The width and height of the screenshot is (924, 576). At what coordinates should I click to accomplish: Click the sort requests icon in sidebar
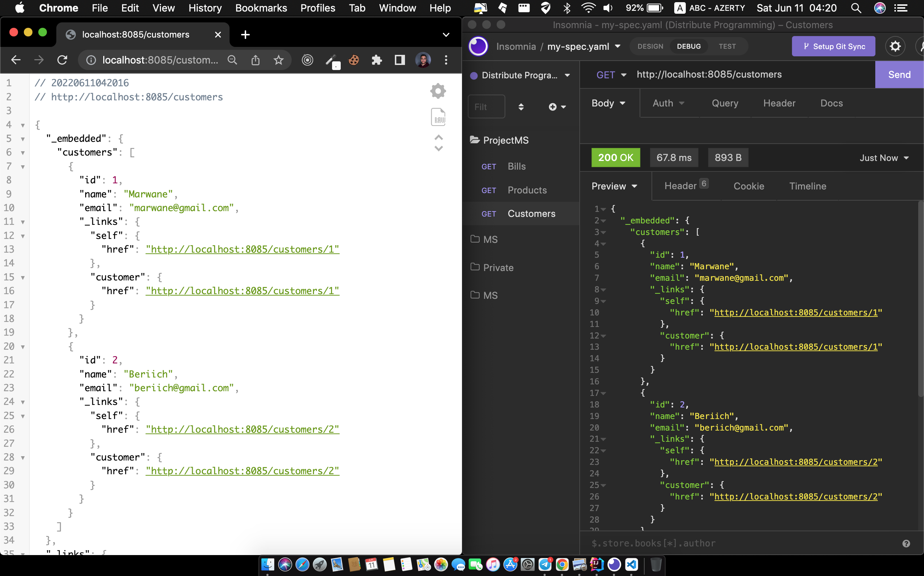coord(521,107)
